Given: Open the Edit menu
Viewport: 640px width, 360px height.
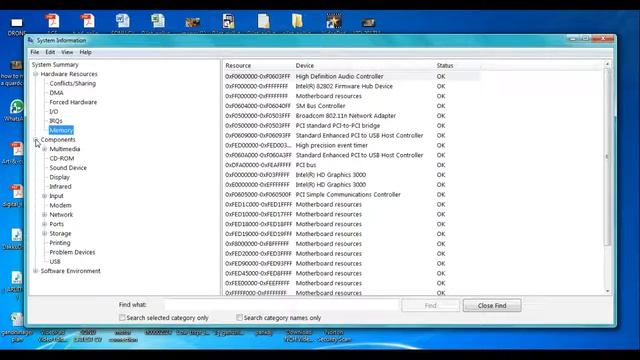Looking at the screenshot, I should (x=50, y=52).
